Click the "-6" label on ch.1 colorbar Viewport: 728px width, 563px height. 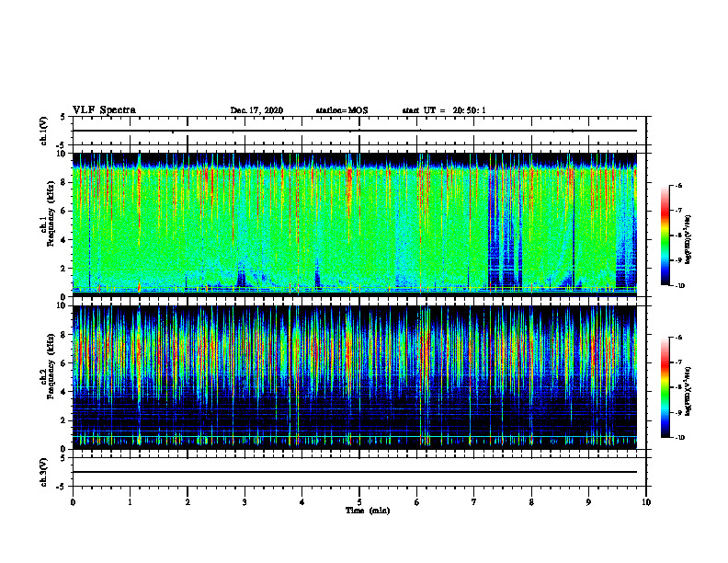678,185
